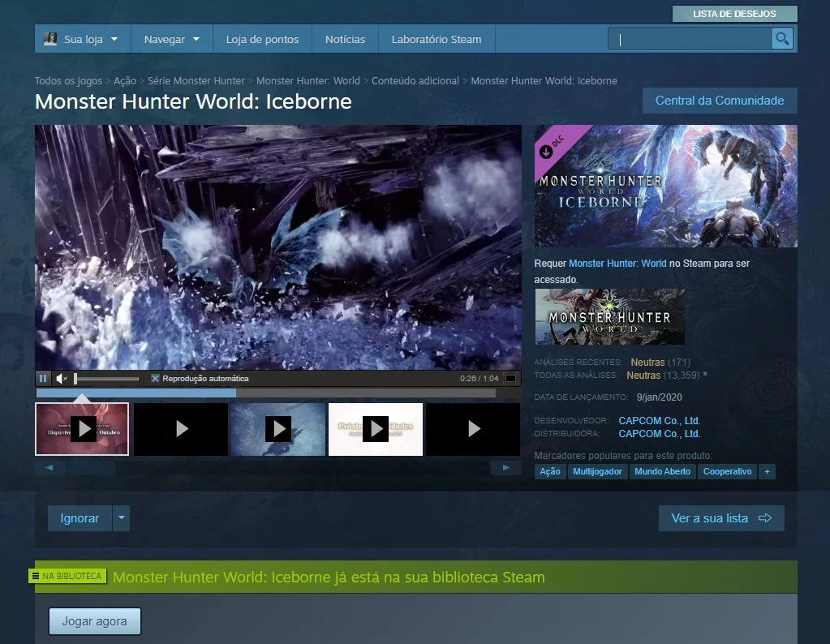The image size is (830, 644).
Task: Focus the store search field
Action: [x=690, y=39]
